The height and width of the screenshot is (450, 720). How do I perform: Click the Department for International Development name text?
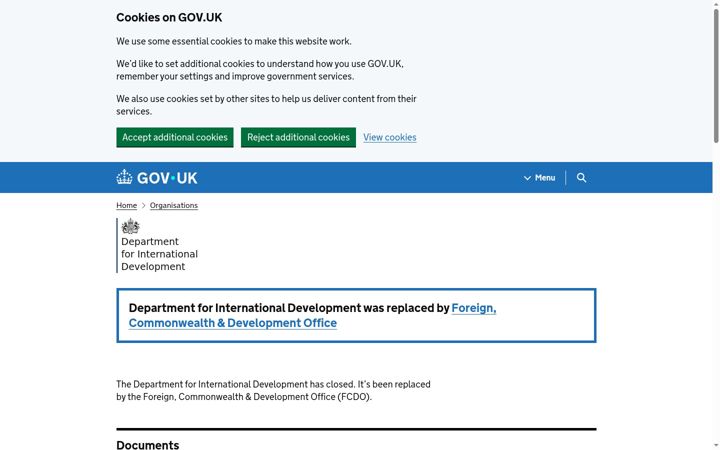tap(159, 254)
